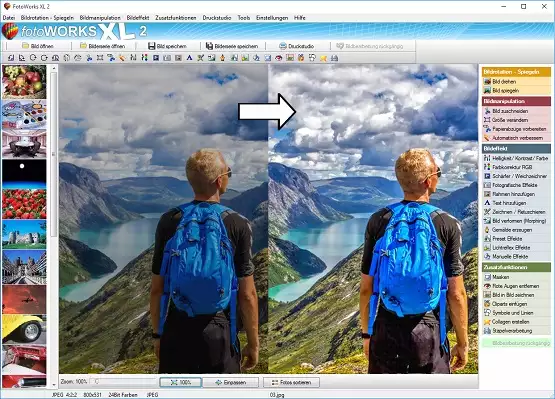555x399 pixels.
Task: Click the '800x531' size in the status bar
Action: tap(92, 395)
